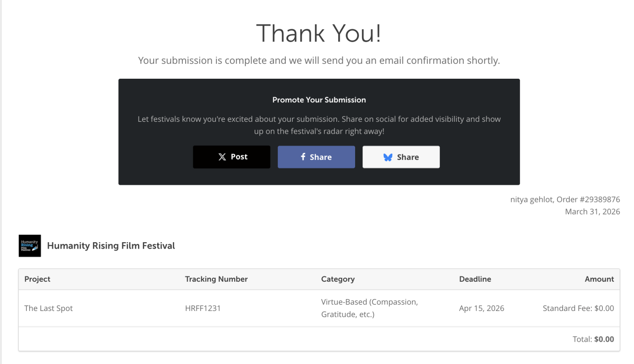This screenshot has height=364, width=634.
Task: Select the Category column header
Action: click(338, 279)
